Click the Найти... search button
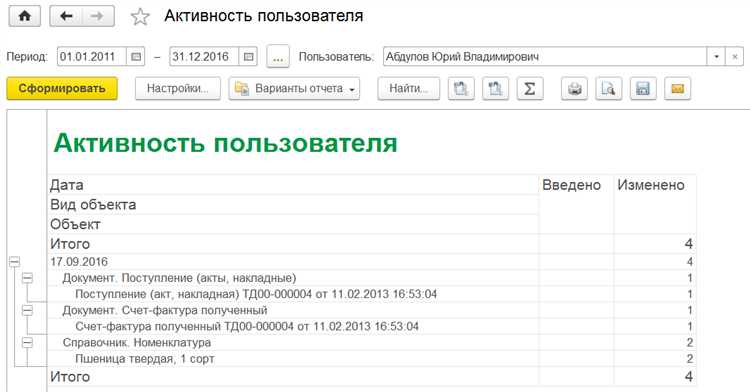Image resolution: width=750 pixels, height=392 pixels. point(408,88)
